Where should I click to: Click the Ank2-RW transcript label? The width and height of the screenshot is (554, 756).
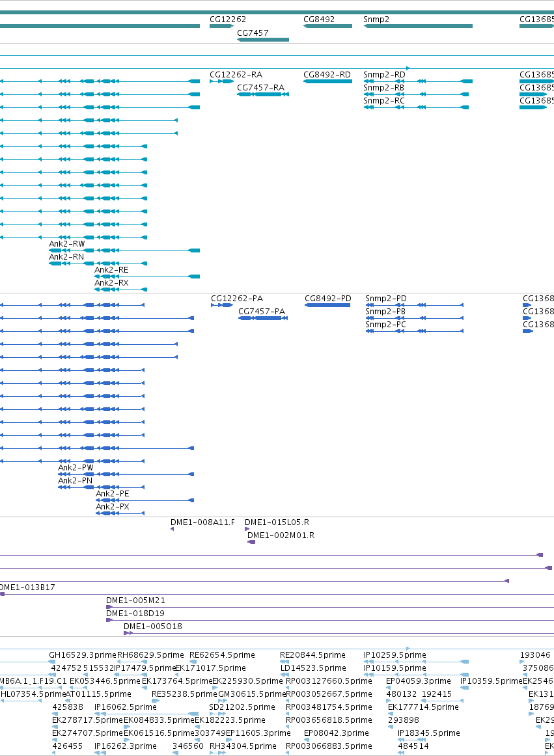point(66,244)
